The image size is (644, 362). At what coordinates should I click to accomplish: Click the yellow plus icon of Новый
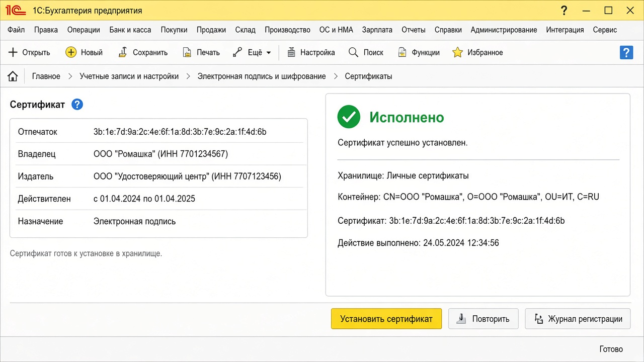(x=71, y=52)
